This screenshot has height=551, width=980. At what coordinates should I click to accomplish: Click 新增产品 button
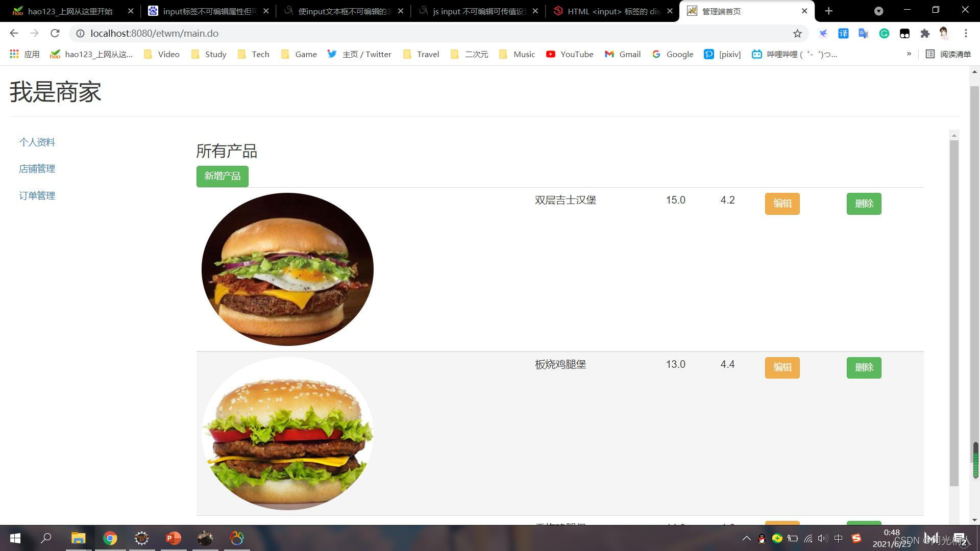point(222,176)
